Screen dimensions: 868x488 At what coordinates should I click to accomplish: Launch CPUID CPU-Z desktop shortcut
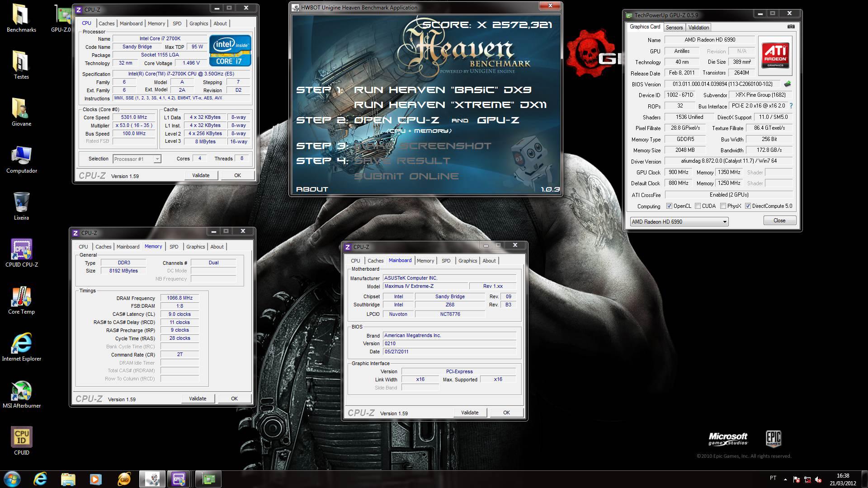21,253
